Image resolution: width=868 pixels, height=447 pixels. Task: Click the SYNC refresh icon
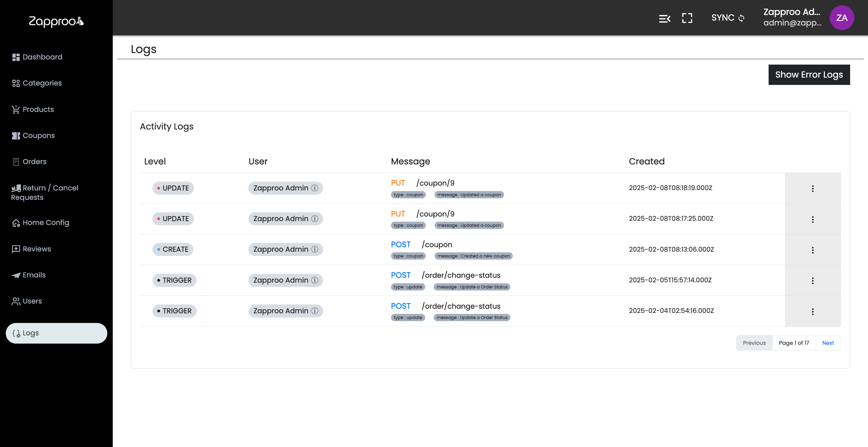click(741, 18)
